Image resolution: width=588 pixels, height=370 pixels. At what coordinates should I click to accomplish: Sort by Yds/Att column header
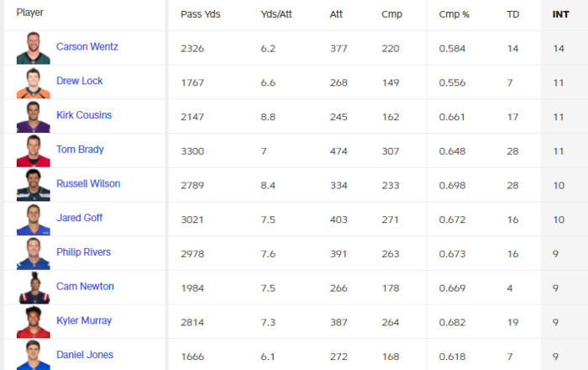[x=276, y=14]
